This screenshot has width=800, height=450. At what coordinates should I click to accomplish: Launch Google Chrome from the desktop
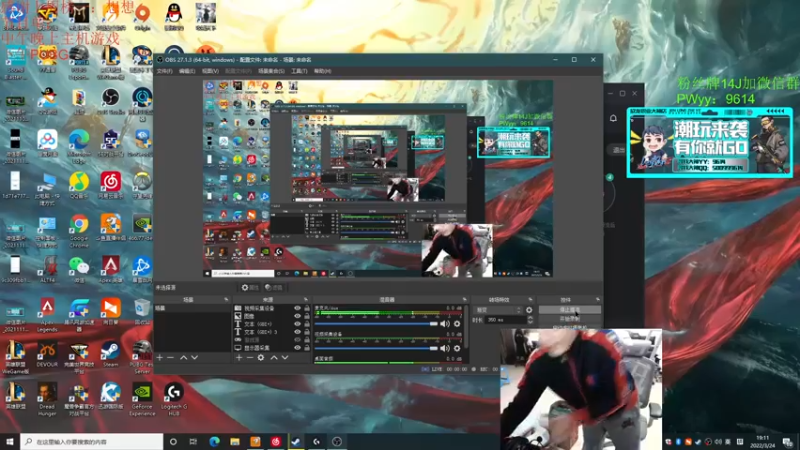click(x=79, y=229)
